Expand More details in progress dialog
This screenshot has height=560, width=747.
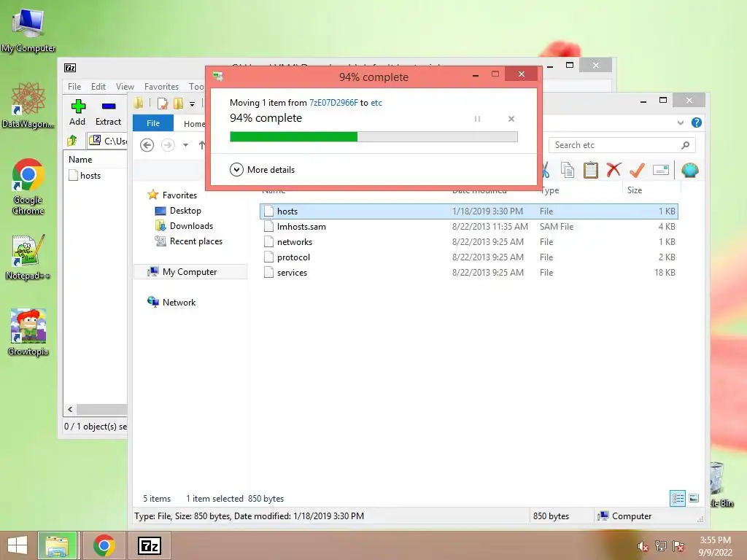tap(263, 169)
